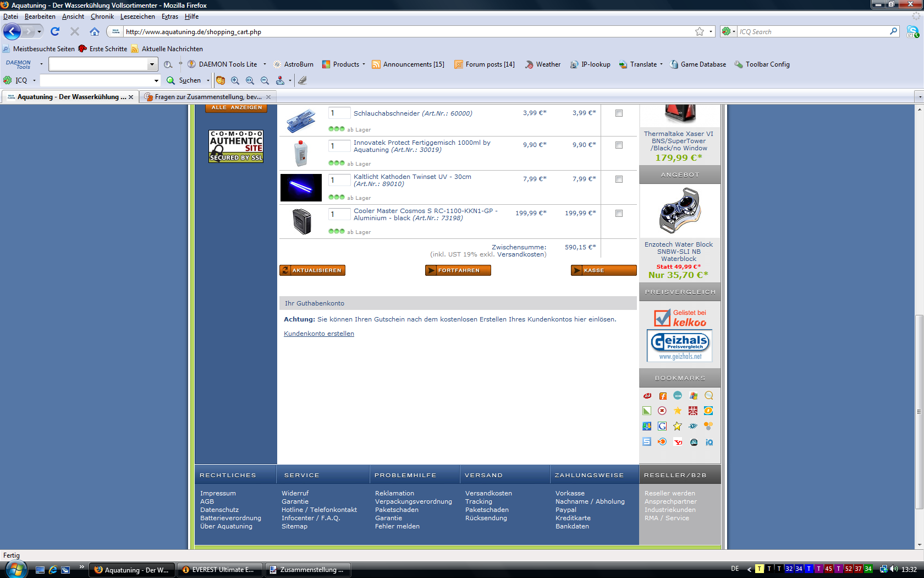Click the ICQ Search input field
Screen dimensions: 924x578
813,31
